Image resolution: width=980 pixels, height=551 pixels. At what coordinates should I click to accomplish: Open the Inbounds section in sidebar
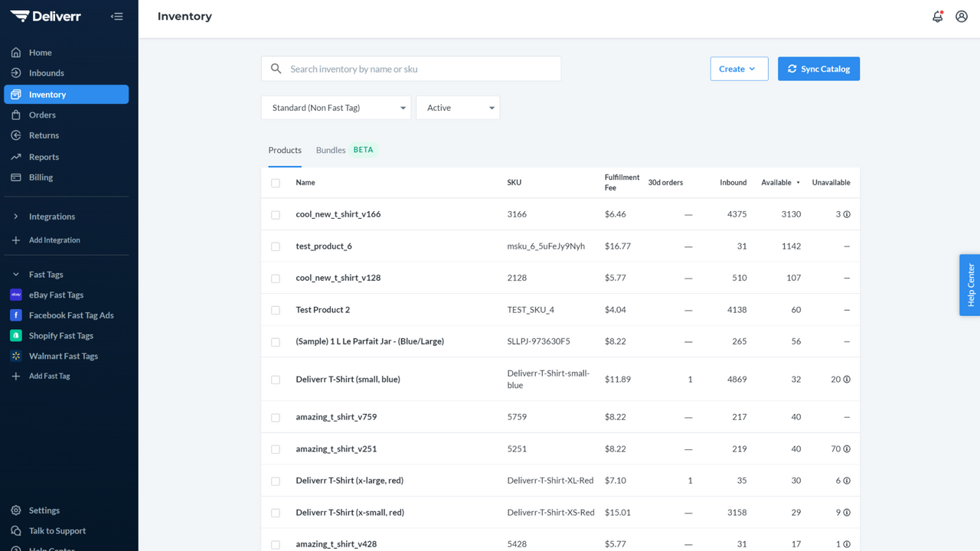[x=47, y=73]
